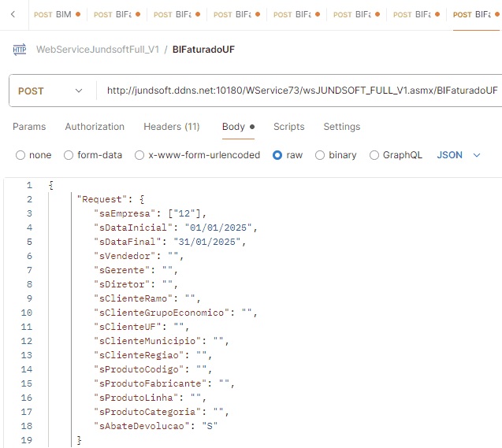
Task: Open the POST method dropdown
Action: point(50,91)
